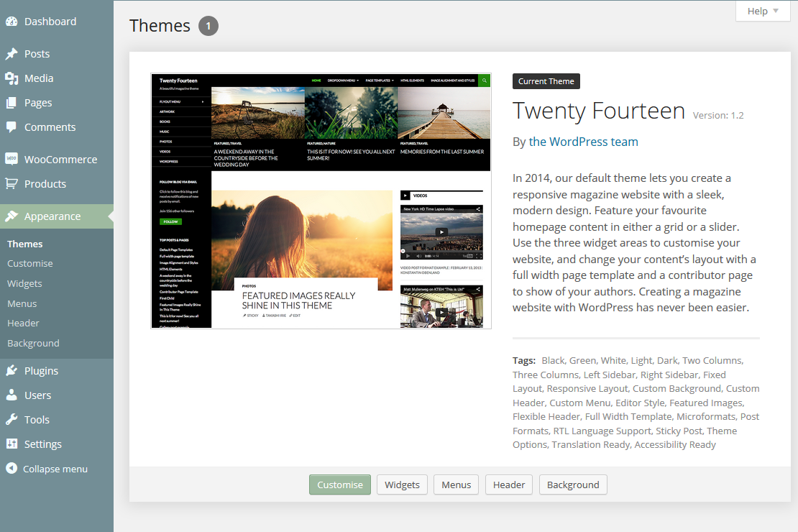Click the Version: 1.2 text
798x532 pixels.
click(718, 116)
